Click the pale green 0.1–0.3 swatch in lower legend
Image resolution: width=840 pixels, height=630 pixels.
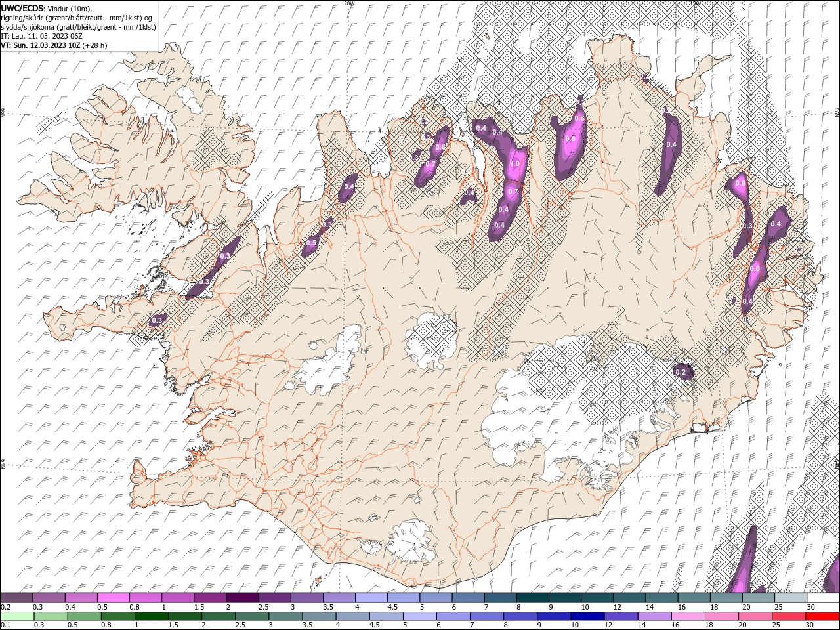[17, 616]
